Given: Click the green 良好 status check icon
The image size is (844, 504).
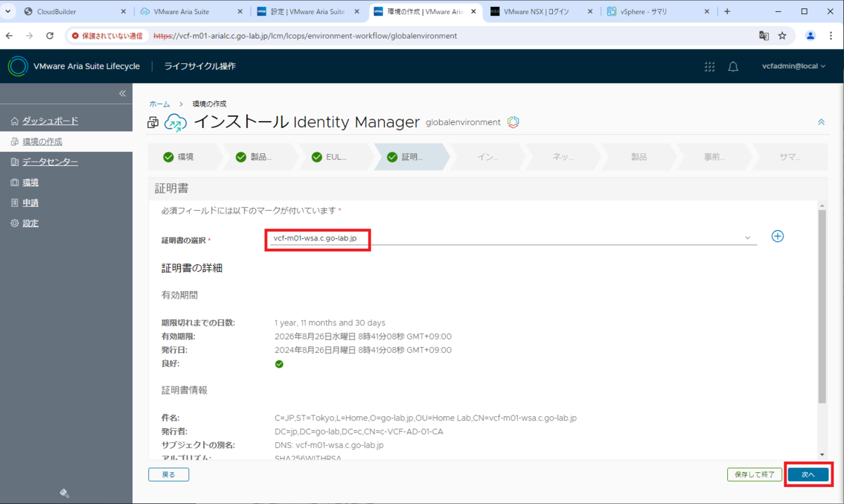Looking at the screenshot, I should coord(279,364).
